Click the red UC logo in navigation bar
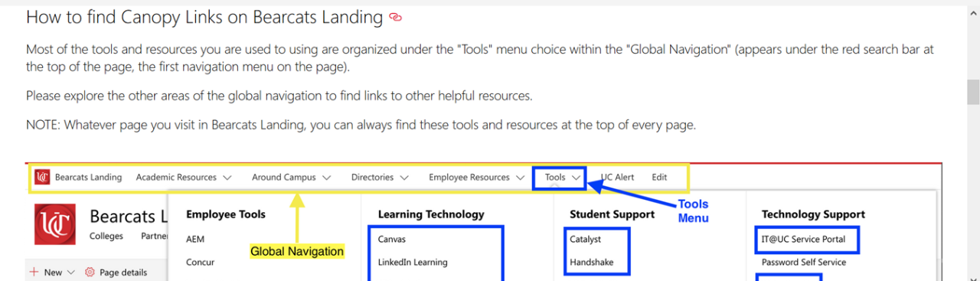Image resolution: width=980 pixels, height=281 pixels. [42, 177]
